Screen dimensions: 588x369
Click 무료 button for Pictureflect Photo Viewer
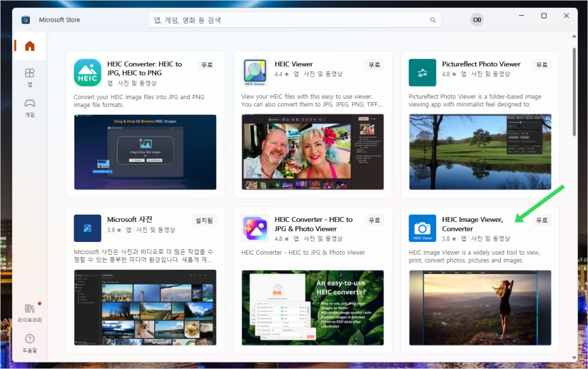click(542, 65)
